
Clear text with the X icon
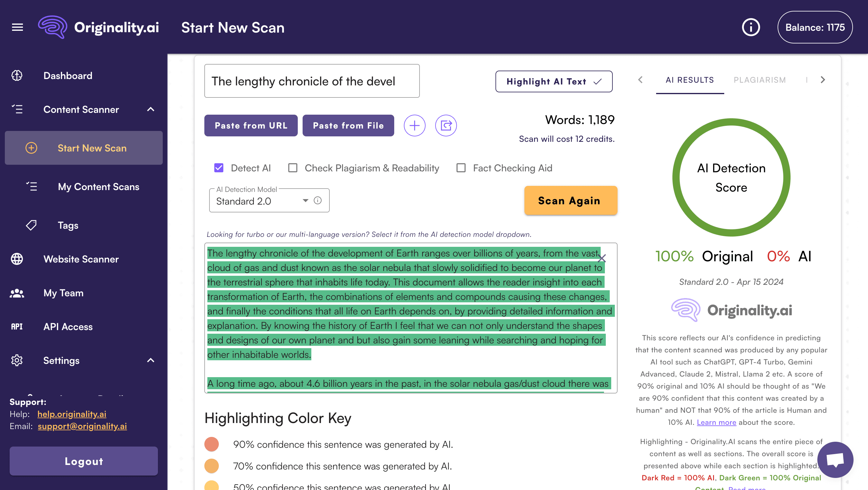pos(602,259)
